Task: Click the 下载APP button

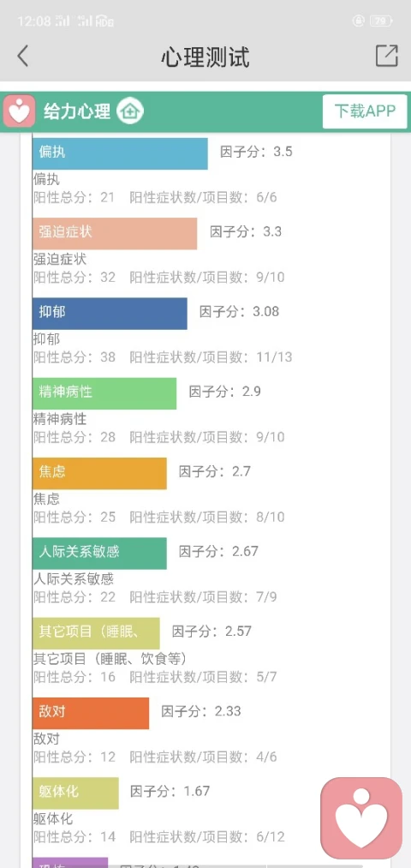Action: click(x=365, y=111)
